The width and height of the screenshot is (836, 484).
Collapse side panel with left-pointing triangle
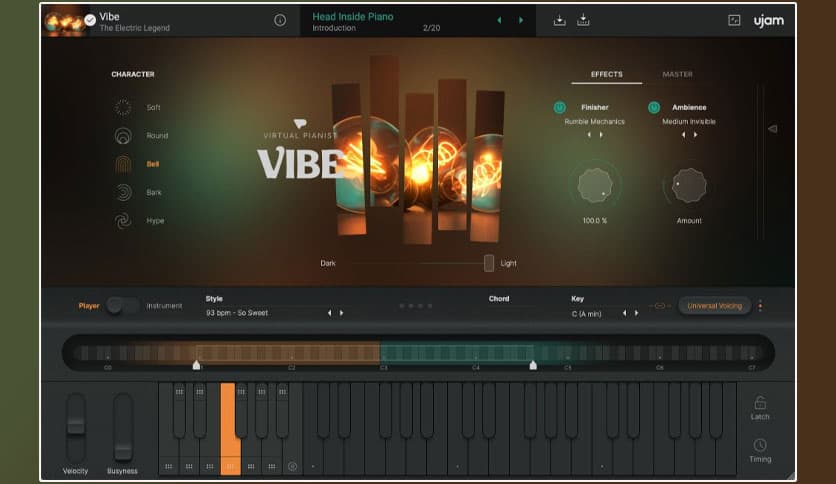coord(772,129)
